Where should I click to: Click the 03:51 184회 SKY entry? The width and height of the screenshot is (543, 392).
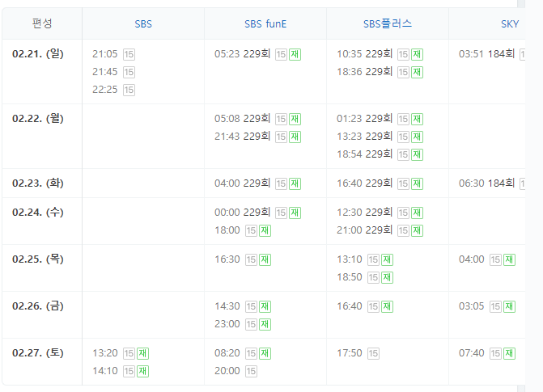pyautogui.click(x=486, y=54)
